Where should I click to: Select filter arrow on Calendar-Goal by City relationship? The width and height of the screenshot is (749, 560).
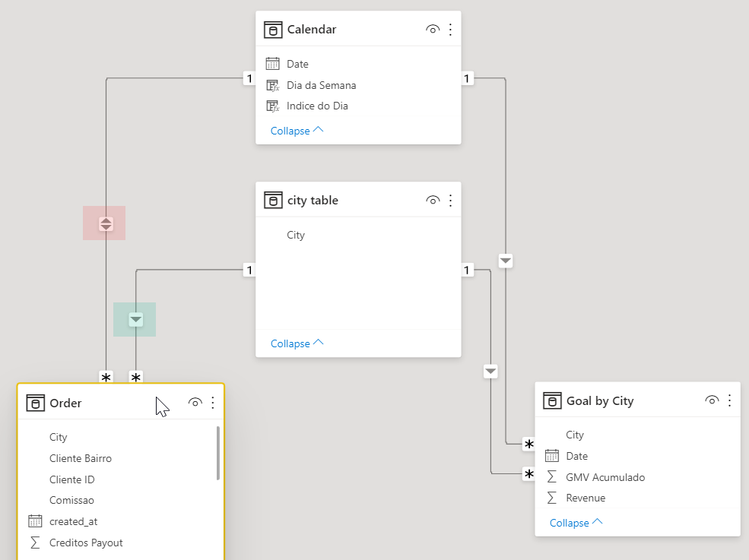pos(506,261)
